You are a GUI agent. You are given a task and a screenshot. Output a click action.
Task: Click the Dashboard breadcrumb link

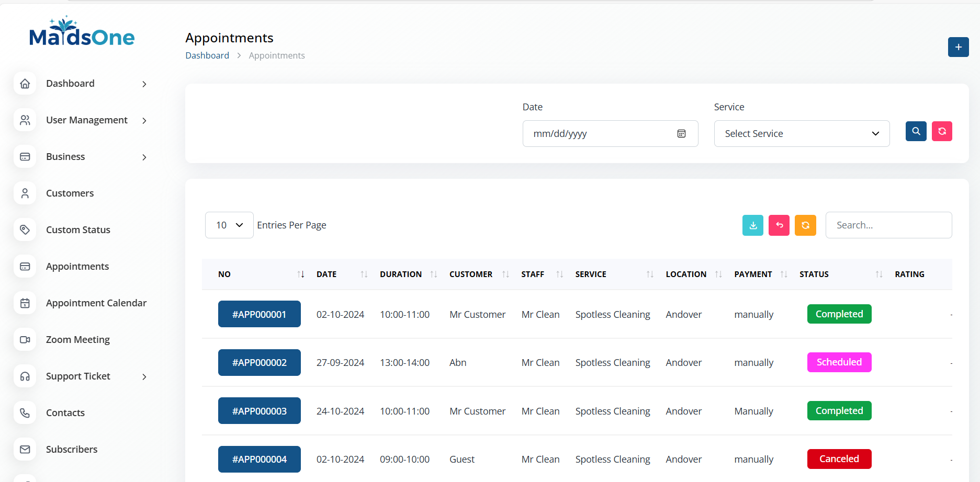[x=207, y=55]
